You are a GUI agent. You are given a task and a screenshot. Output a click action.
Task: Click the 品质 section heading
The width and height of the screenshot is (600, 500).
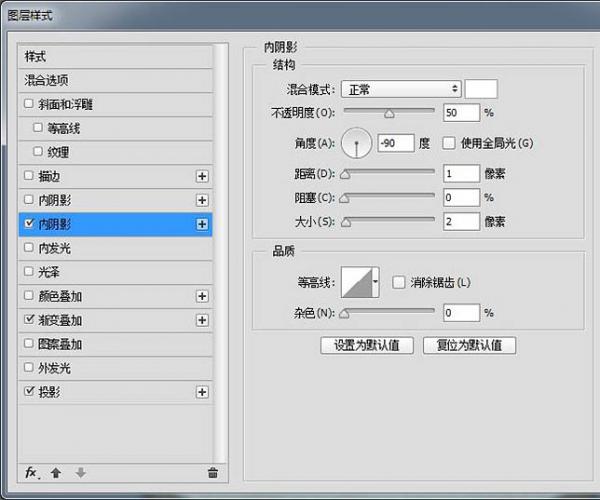(284, 251)
